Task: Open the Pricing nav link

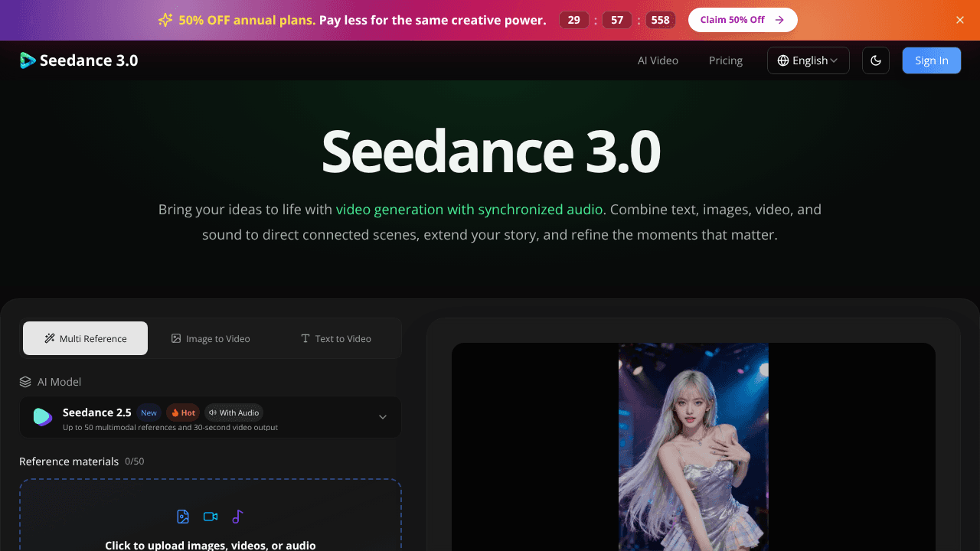Action: pos(726,60)
